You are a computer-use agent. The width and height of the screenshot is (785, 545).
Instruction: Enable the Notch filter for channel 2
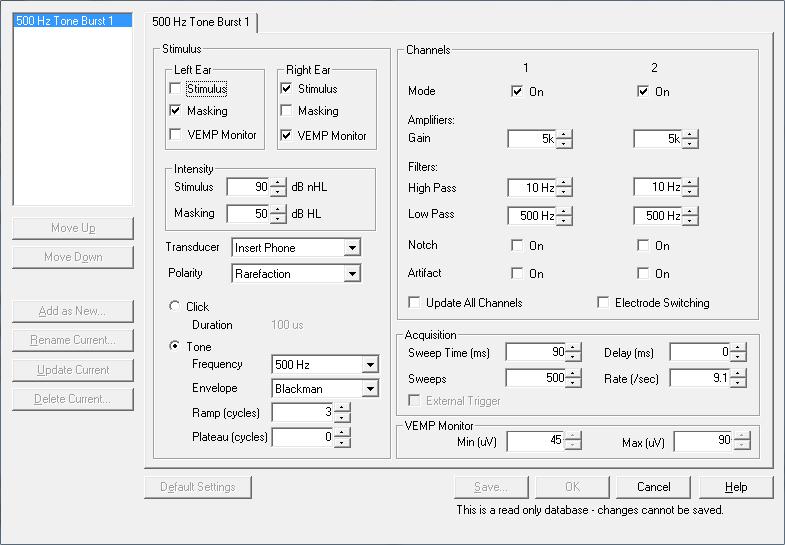pos(643,245)
